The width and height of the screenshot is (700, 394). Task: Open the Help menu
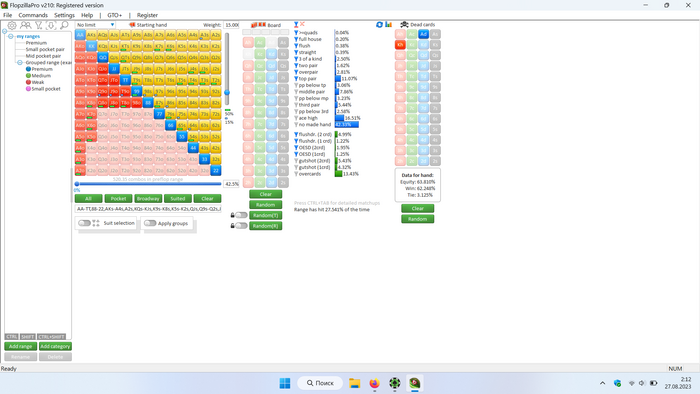click(x=87, y=15)
